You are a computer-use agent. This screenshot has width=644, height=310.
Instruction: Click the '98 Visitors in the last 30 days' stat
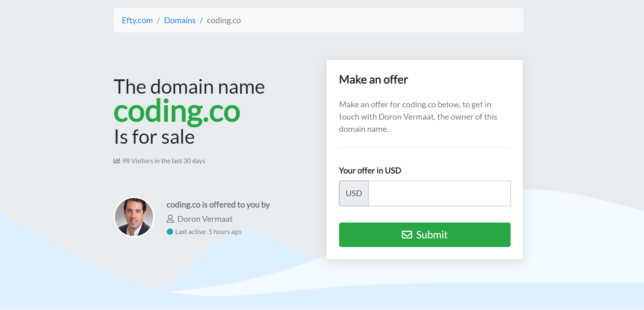163,160
